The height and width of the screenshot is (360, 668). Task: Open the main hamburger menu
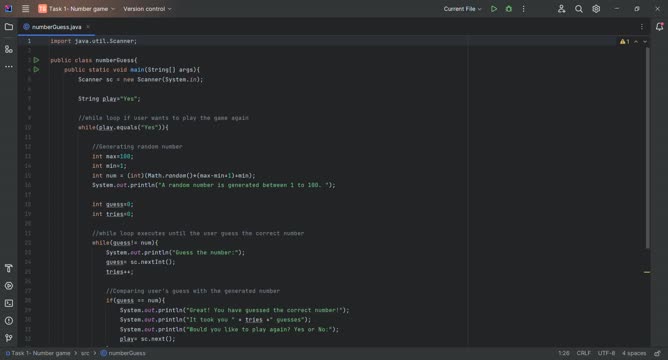[x=26, y=9]
